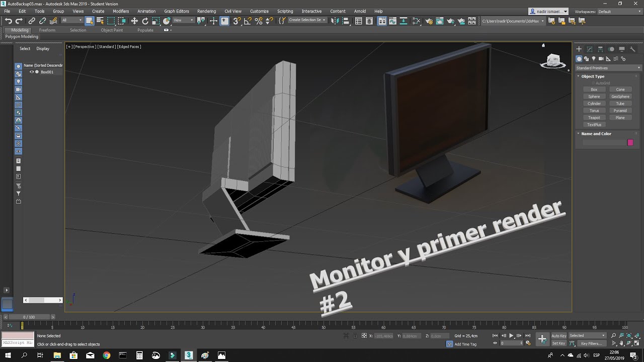Viewport: 644px width, 362px height.
Task: Select Box001 in the scene explorer
Action: coord(47,72)
